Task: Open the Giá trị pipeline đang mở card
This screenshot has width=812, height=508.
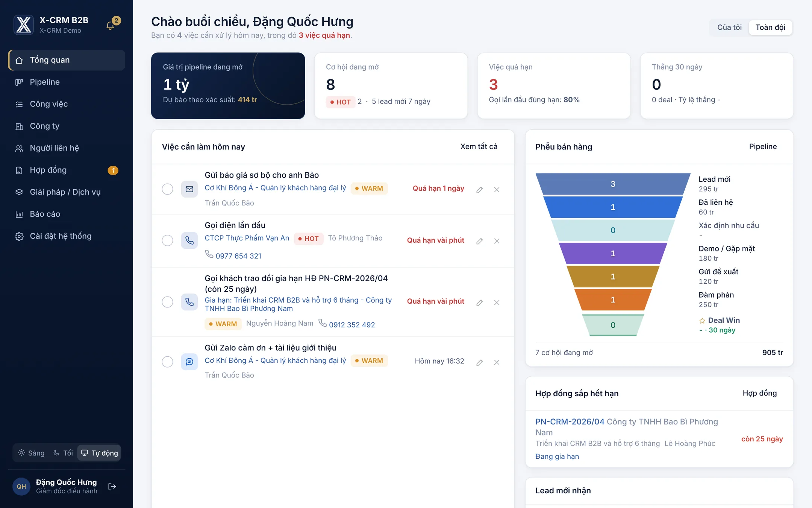Action: click(228, 86)
